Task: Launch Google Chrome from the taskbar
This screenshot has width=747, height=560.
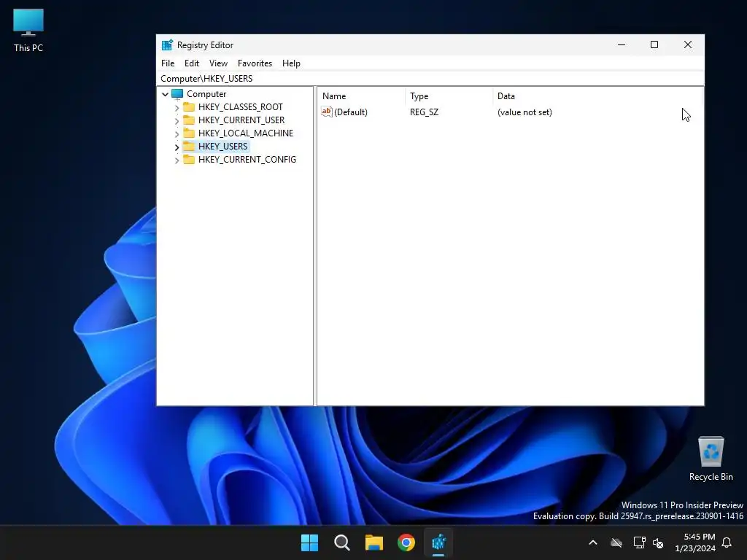Action: [x=406, y=542]
